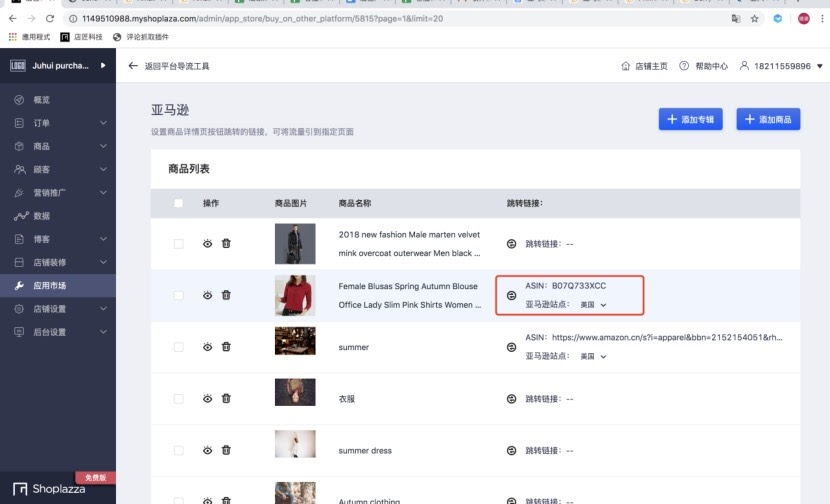
Task: Bookmark this page with the star icon
Action: (754, 19)
